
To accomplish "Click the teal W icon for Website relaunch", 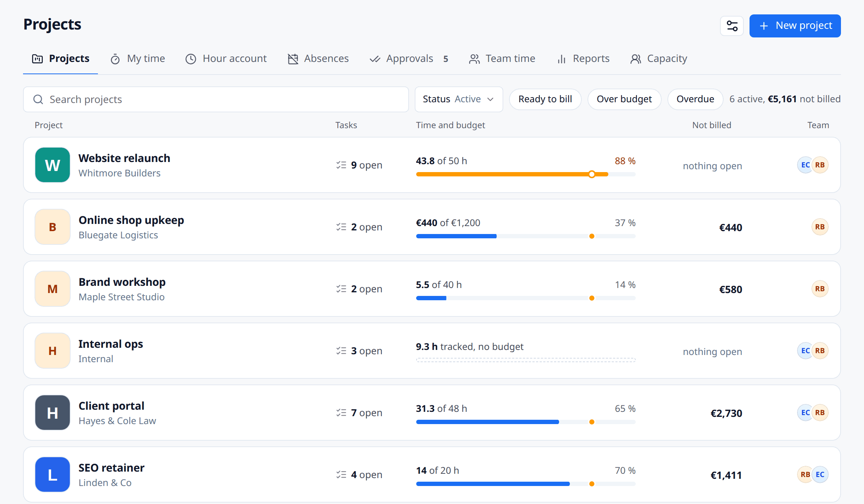I will point(53,165).
